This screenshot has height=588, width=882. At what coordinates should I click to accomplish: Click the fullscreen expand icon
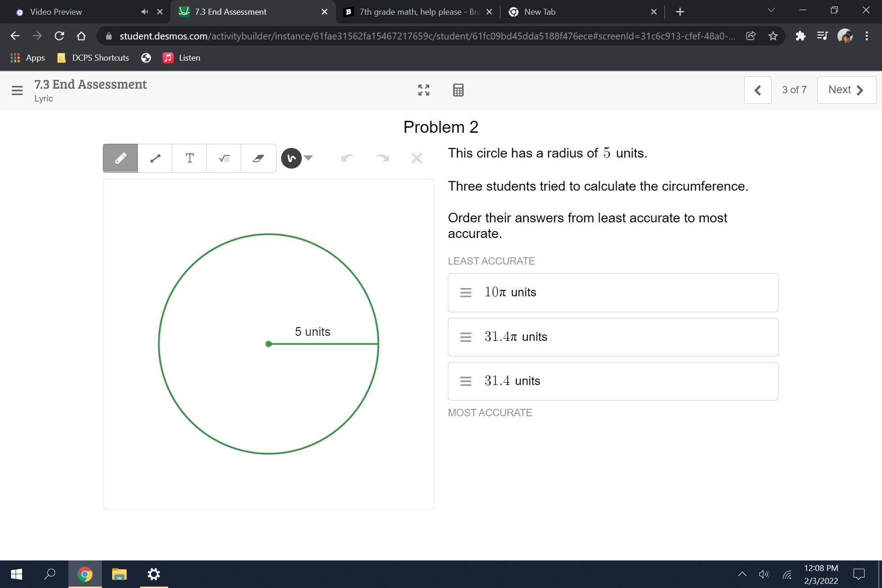click(424, 90)
